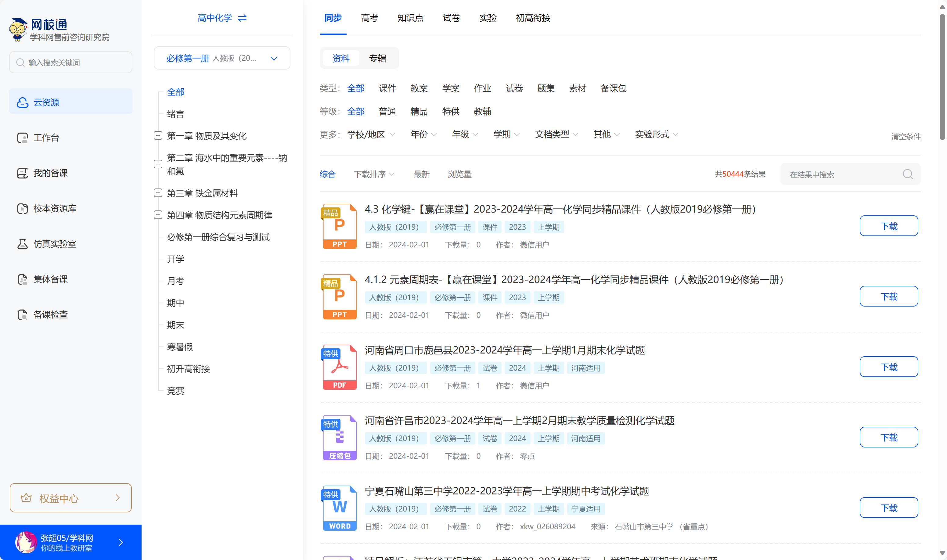Open the 年份 filter dropdown

tap(423, 134)
